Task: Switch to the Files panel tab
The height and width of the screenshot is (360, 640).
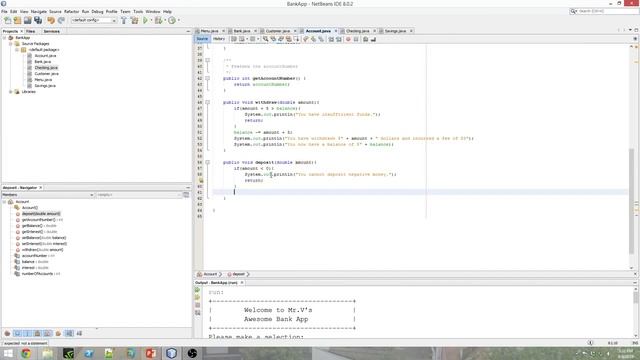Action: point(31,31)
